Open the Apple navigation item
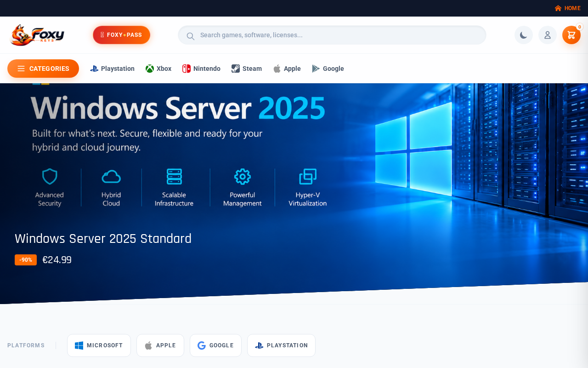 coord(287,69)
